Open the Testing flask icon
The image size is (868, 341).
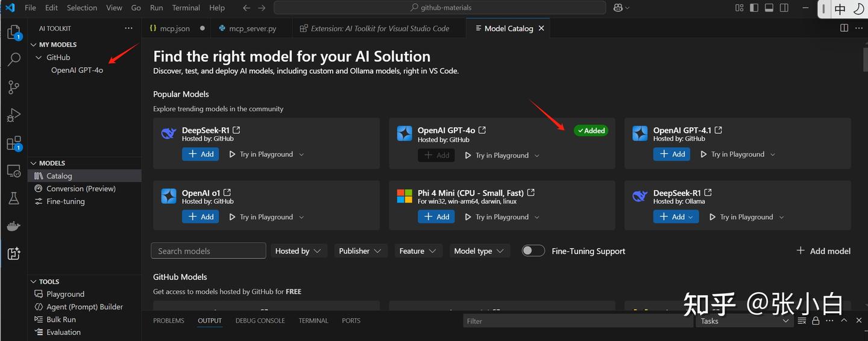[14, 199]
